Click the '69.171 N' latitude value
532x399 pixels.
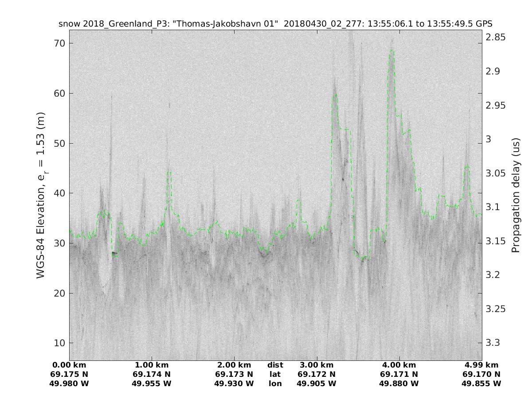[x=399, y=374]
